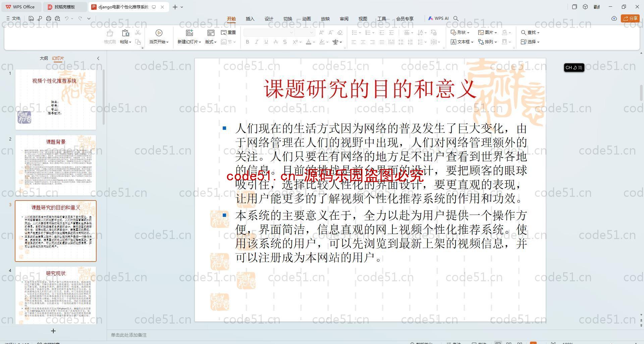This screenshot has height=344, width=644.
Task: Clear formatting eraser icon
Action: click(x=340, y=33)
